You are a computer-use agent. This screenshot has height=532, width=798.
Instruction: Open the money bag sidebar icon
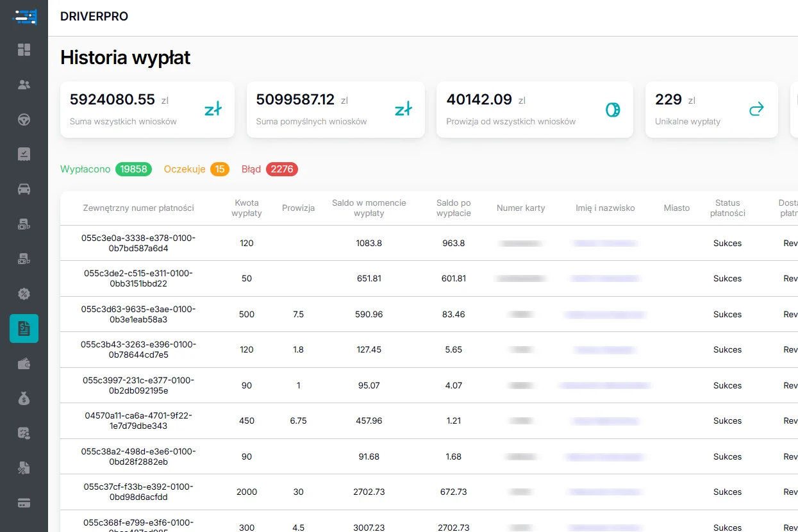24,399
